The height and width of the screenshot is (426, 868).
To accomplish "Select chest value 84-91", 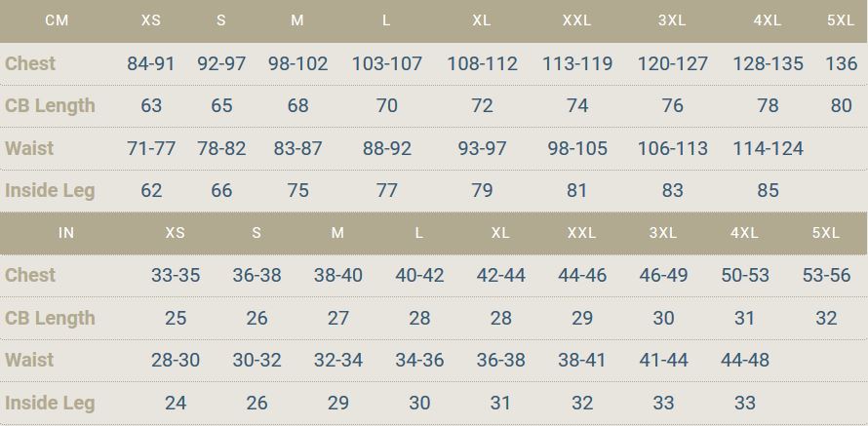I will (151, 63).
